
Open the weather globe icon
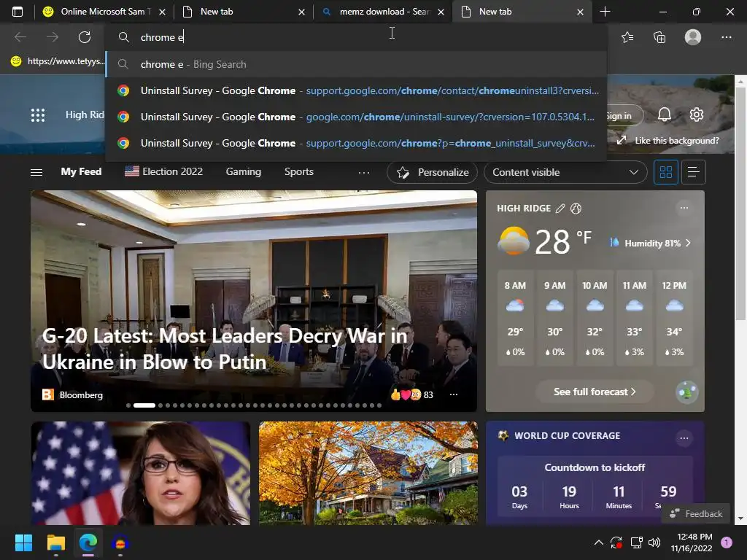[576, 208]
